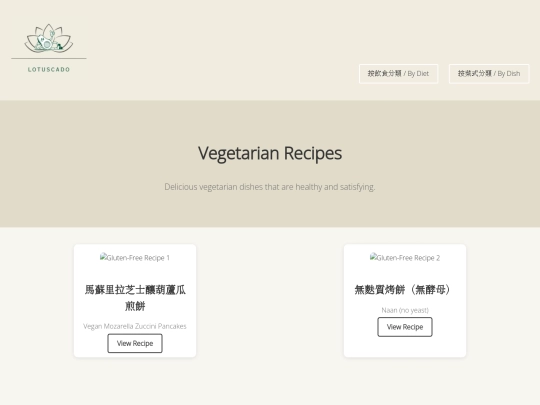Open the By Diet category menu
Image resolution: width=540 pixels, height=405 pixels.
click(398, 74)
